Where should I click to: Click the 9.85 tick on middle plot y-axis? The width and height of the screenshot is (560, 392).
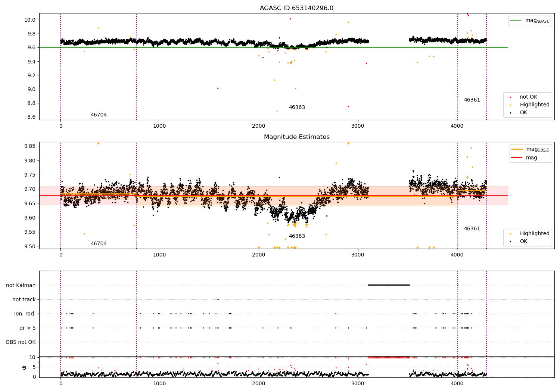click(x=30, y=146)
